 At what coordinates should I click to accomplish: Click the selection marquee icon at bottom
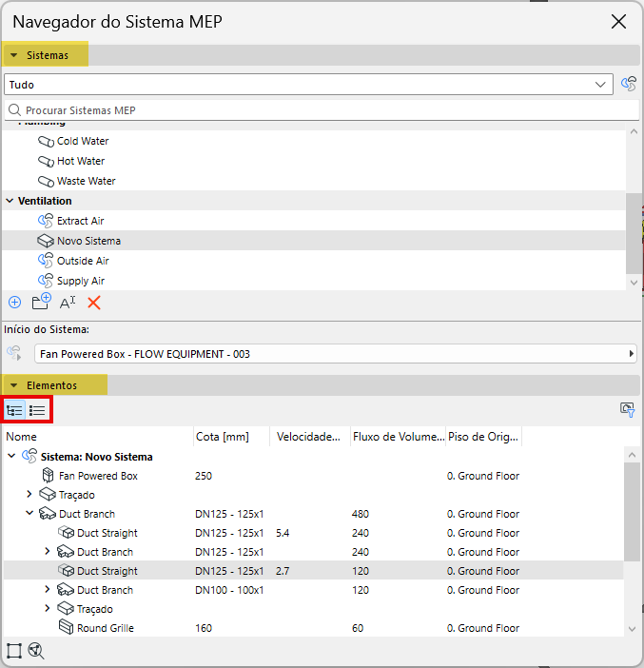point(14,651)
